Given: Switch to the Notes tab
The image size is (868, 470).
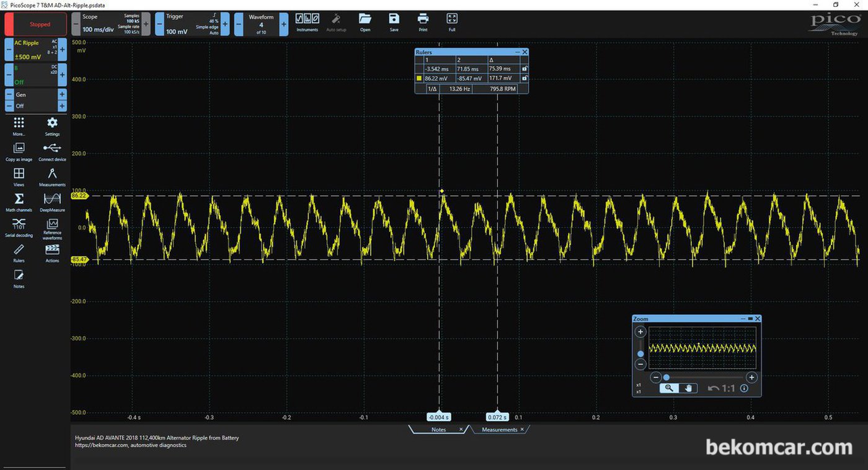Looking at the screenshot, I should tap(438, 430).
